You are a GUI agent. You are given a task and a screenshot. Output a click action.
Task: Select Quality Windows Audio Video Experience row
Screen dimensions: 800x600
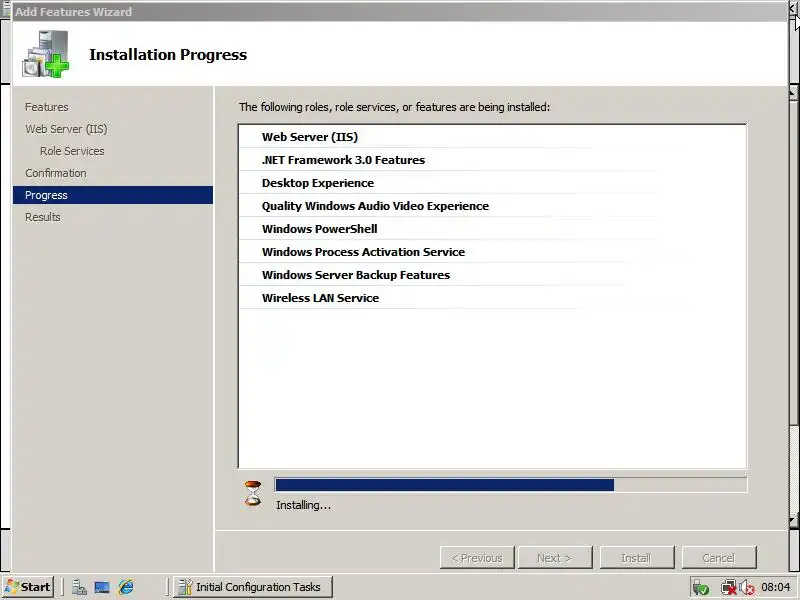[x=492, y=206]
